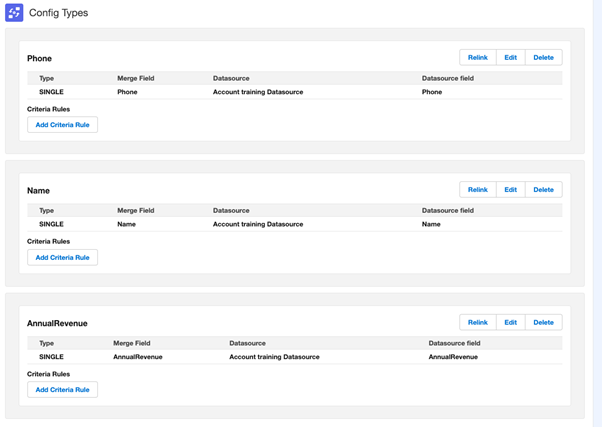Edit the AnnualRevenue config type

point(510,323)
